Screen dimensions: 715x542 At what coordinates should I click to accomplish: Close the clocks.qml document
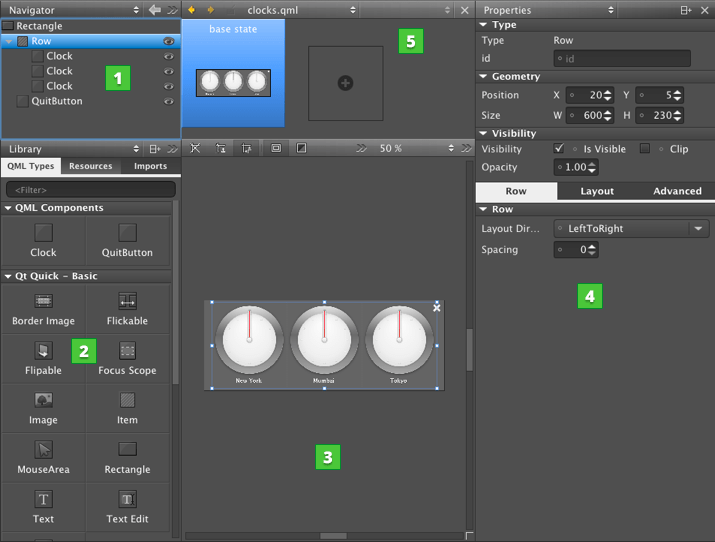click(465, 10)
